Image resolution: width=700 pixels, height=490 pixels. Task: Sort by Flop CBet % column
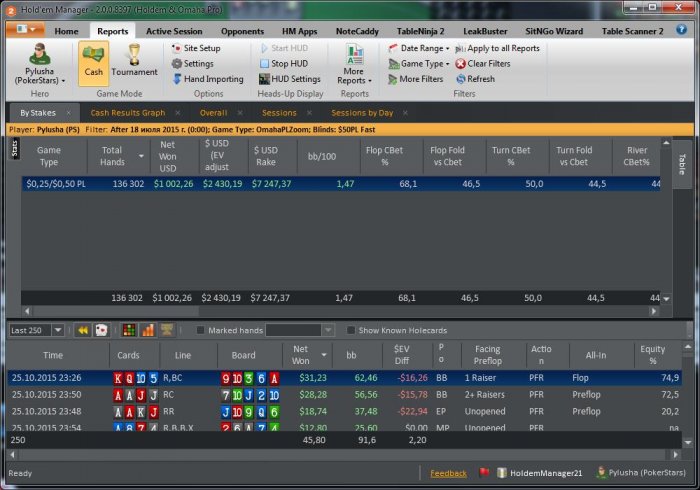point(392,156)
